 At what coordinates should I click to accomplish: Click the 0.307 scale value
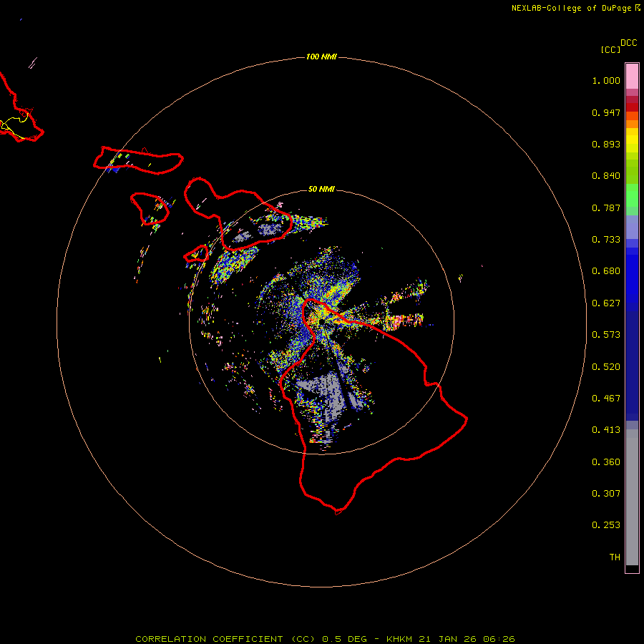coord(606,494)
